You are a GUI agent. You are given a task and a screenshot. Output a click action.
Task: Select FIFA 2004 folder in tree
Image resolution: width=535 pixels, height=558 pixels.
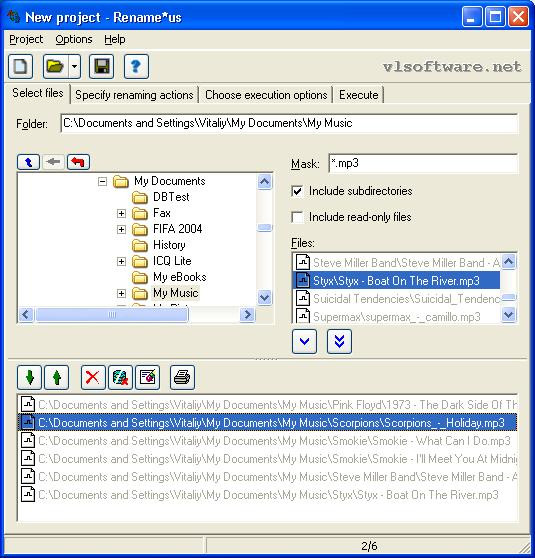(178, 229)
